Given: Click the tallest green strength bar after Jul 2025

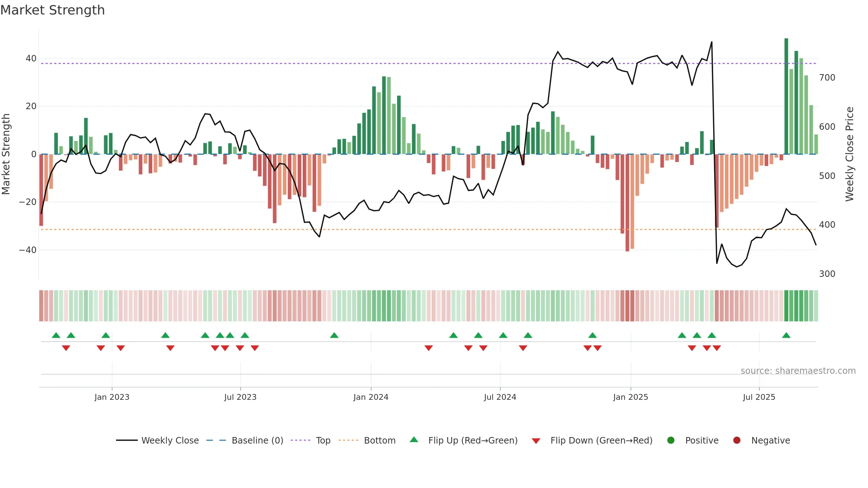Looking at the screenshot, I should click(x=786, y=96).
